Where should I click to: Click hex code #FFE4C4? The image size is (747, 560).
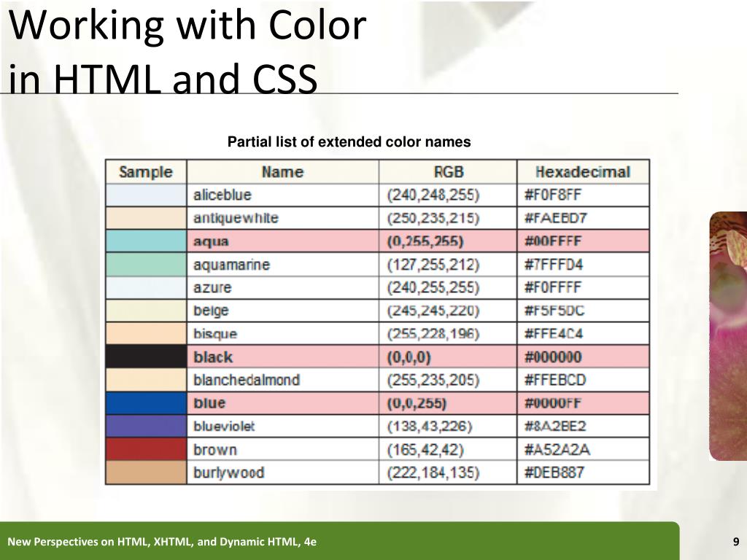coord(554,334)
